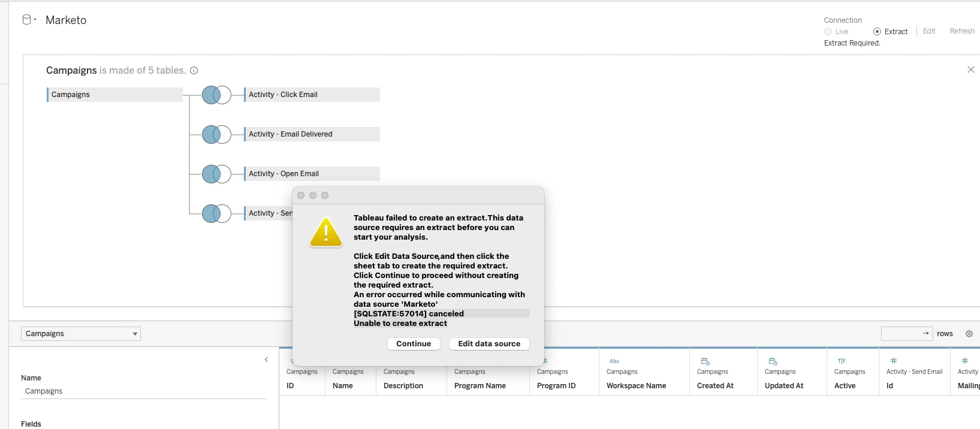Click Continue in the error dialog
Viewport: 980px width, 429px height.
(414, 344)
